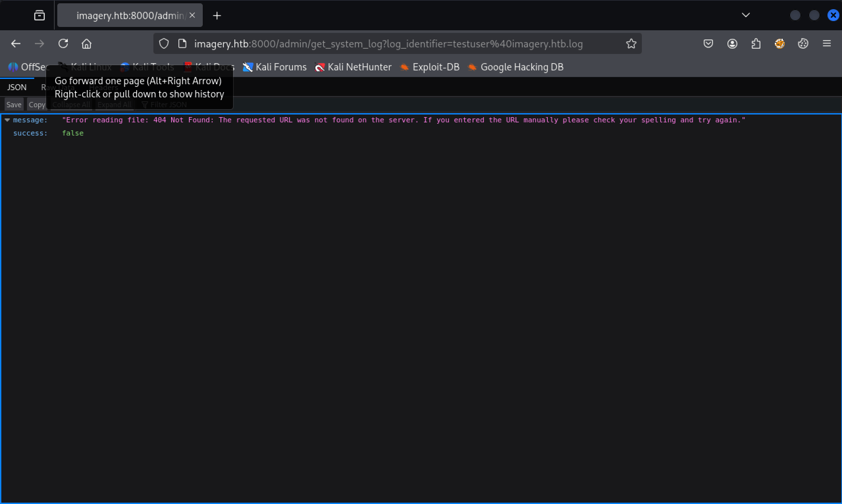The height and width of the screenshot is (504, 842).
Task: Open the Firefox account menu
Action: pos(732,44)
